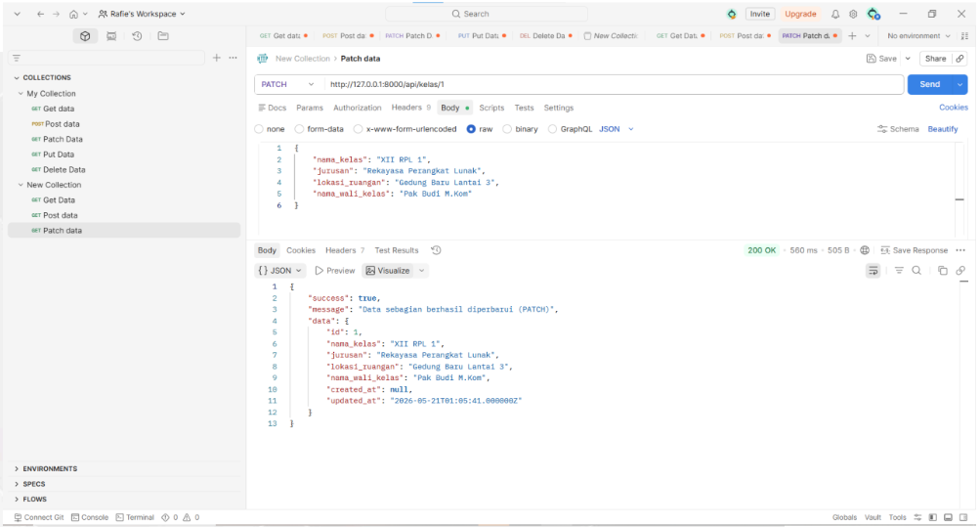Open the Terminal in status bar
Screen dimensions: 980x527
pyautogui.click(x=135, y=517)
